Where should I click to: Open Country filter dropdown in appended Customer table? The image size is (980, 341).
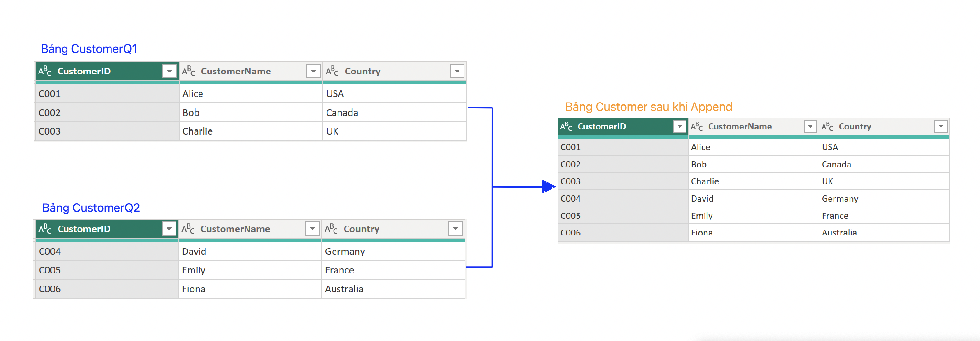(x=940, y=126)
